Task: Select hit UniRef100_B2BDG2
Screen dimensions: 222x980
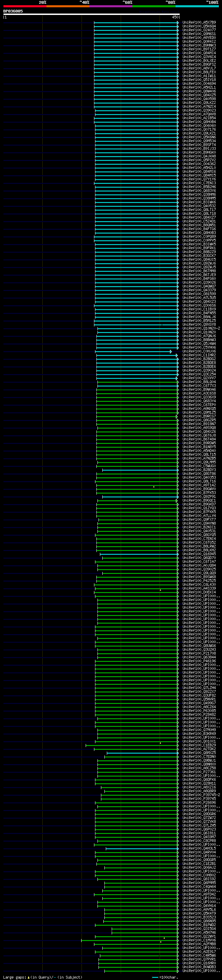Action: pos(199,359)
